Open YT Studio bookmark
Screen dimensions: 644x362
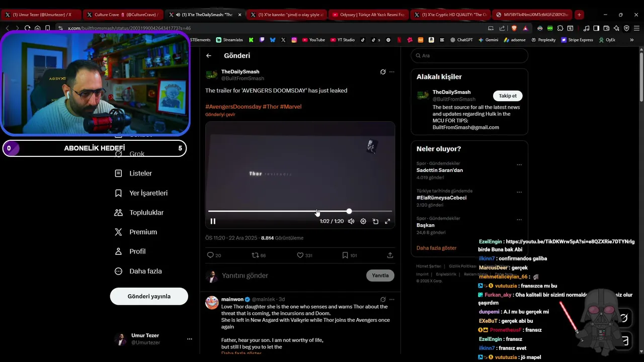[x=343, y=40]
